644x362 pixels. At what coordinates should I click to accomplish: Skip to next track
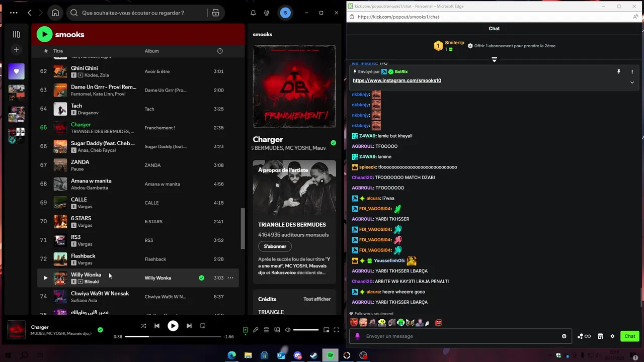coord(189,326)
